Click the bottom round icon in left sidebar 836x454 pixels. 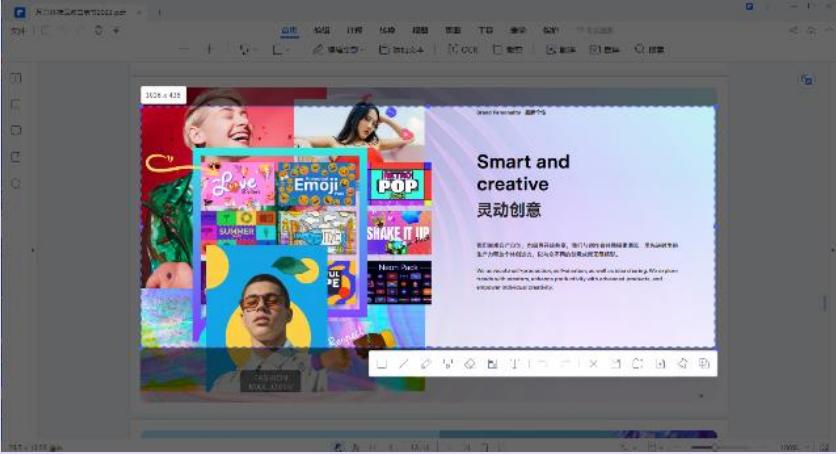16,183
